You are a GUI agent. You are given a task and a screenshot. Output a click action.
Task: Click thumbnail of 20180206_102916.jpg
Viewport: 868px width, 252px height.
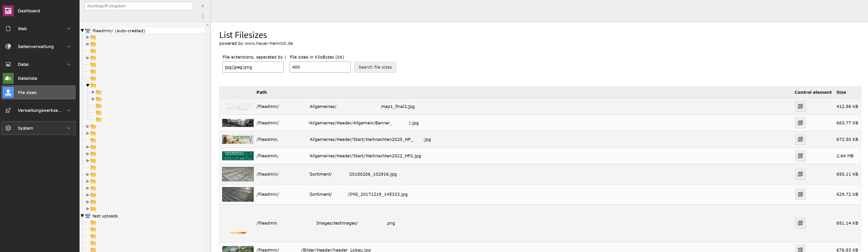(x=237, y=174)
